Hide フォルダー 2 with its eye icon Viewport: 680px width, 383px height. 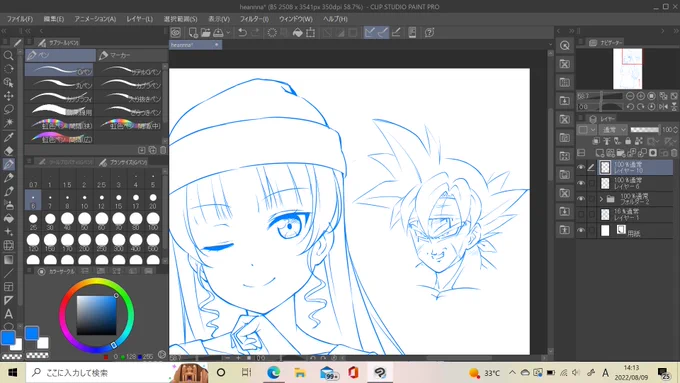tap(581, 199)
